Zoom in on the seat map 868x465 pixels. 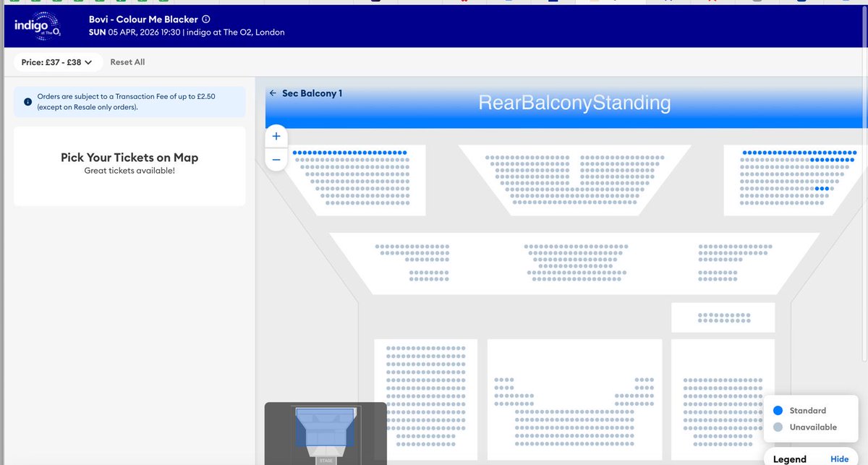pos(276,136)
